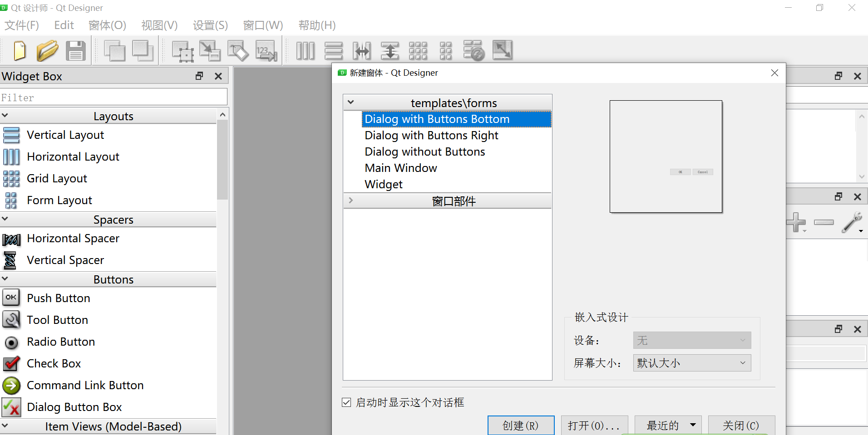
Task: Click the New Form toolbar icon
Action: pos(20,50)
